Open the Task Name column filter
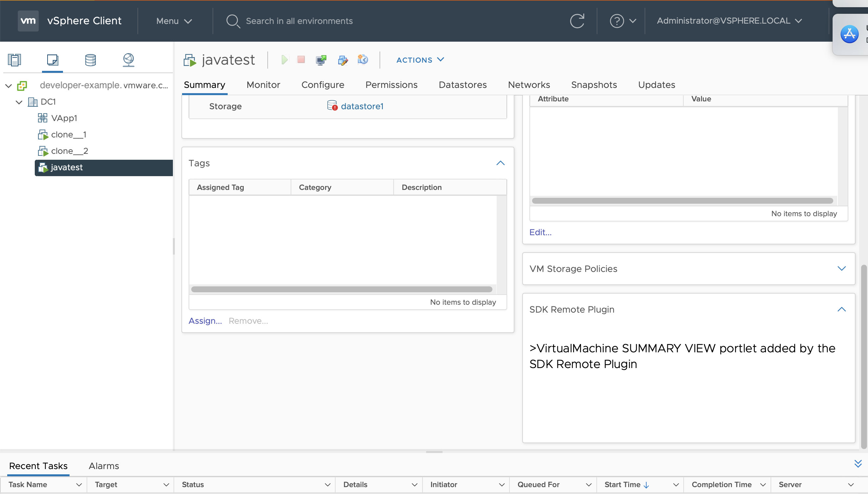Image resolution: width=868 pixels, height=494 pixels. pyautogui.click(x=79, y=485)
